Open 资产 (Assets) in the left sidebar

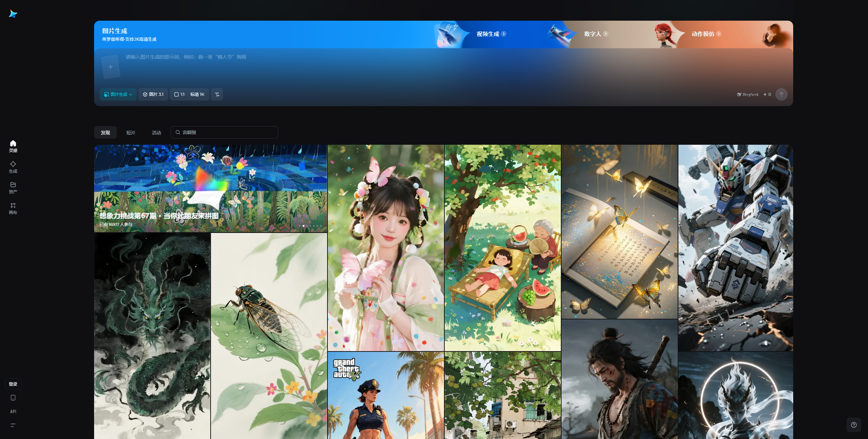point(13,187)
